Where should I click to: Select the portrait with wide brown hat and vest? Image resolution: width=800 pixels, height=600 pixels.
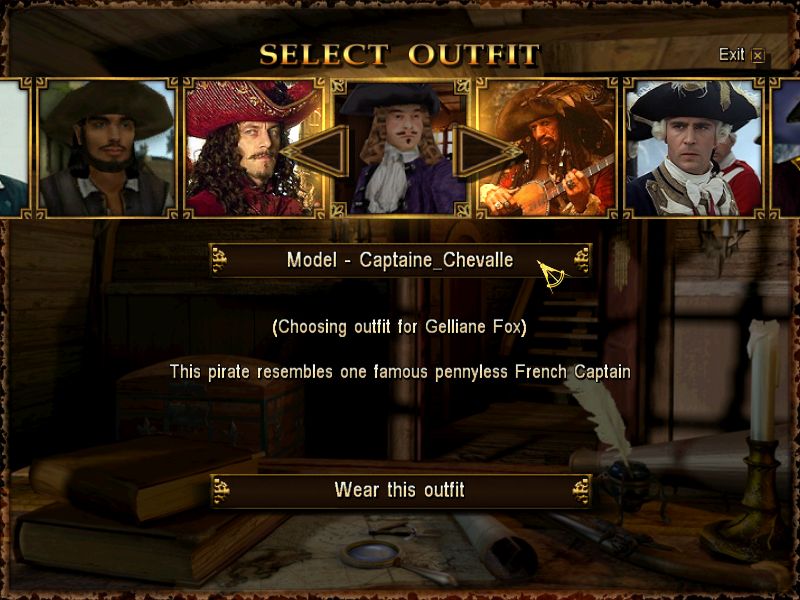point(107,148)
